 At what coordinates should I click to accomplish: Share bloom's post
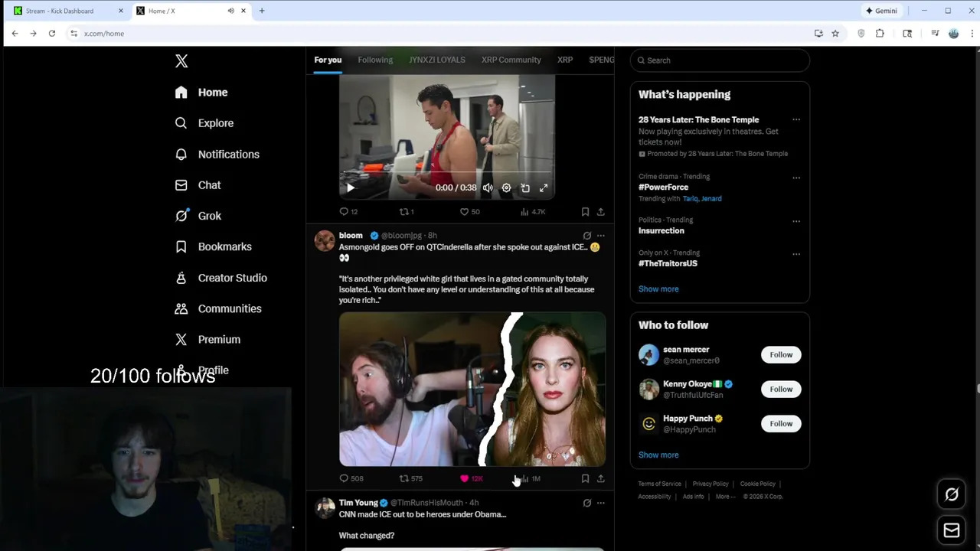[601, 478]
